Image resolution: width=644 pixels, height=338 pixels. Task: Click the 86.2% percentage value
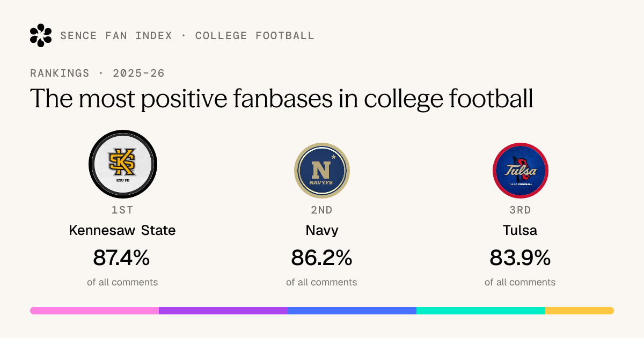coord(321,258)
